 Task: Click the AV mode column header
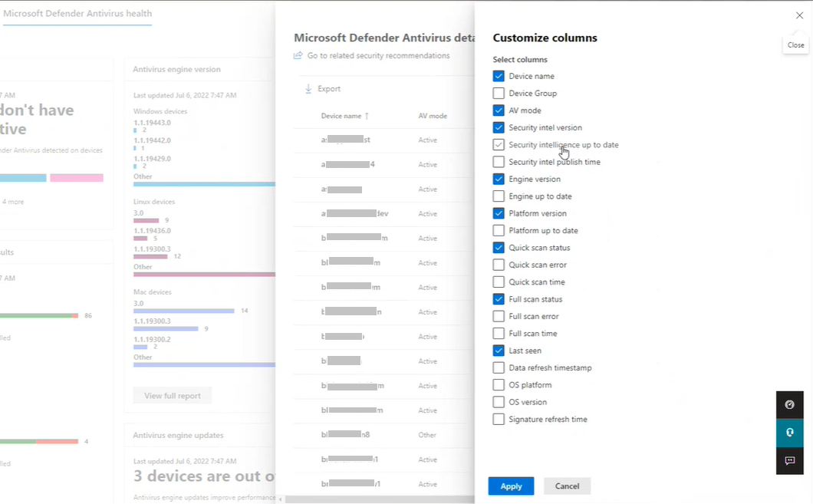433,116
